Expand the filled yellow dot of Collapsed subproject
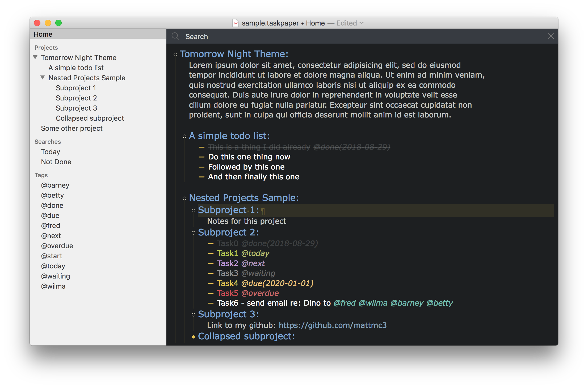 click(x=194, y=337)
